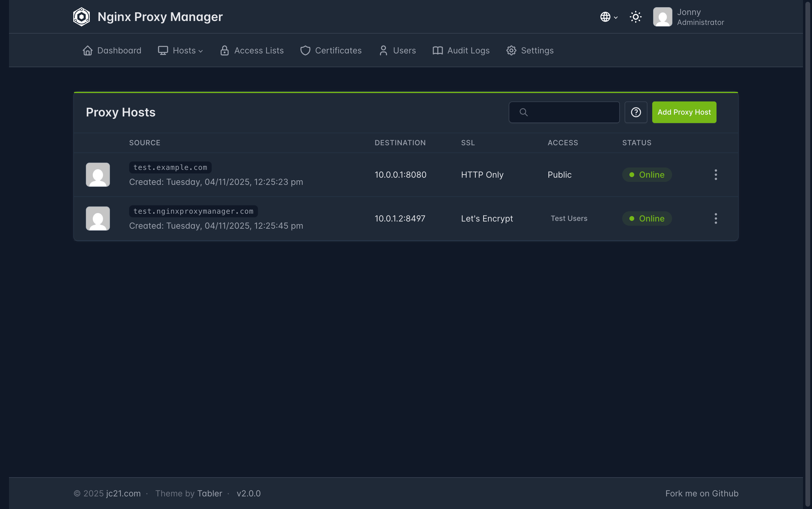Open the language globe dropdown

(x=608, y=17)
